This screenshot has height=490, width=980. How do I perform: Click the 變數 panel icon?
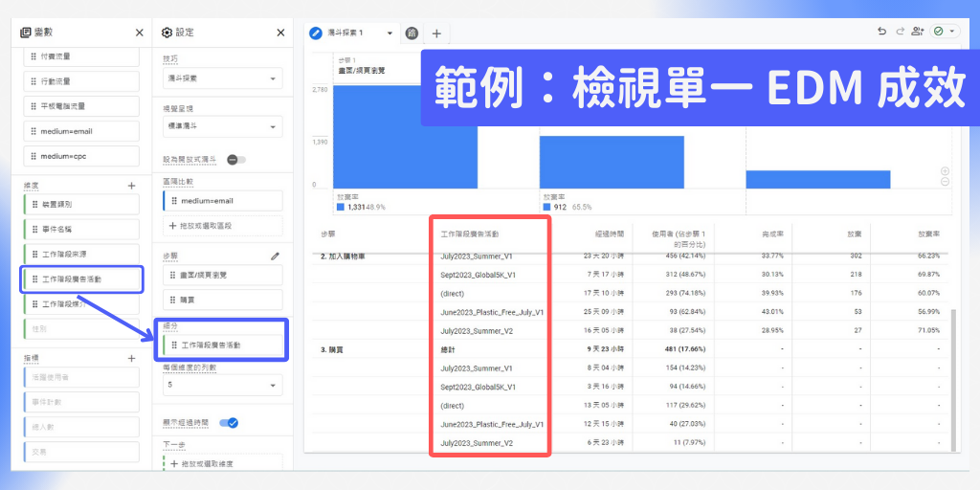tap(25, 33)
